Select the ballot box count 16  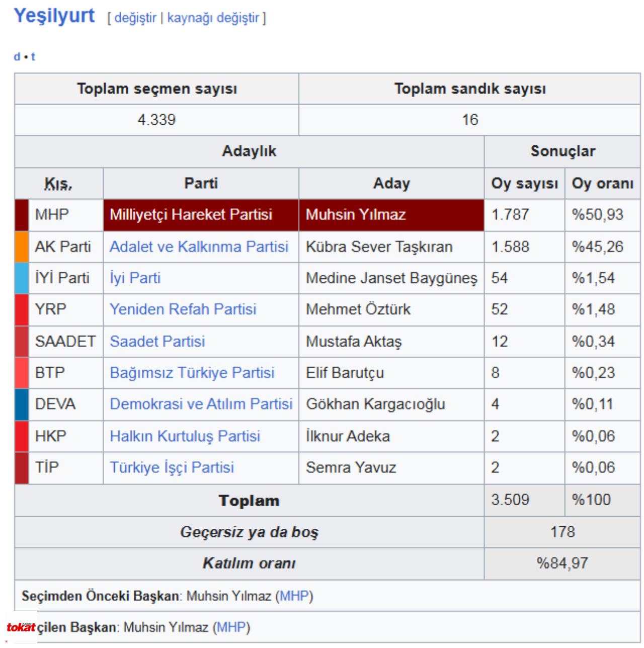[470, 120]
